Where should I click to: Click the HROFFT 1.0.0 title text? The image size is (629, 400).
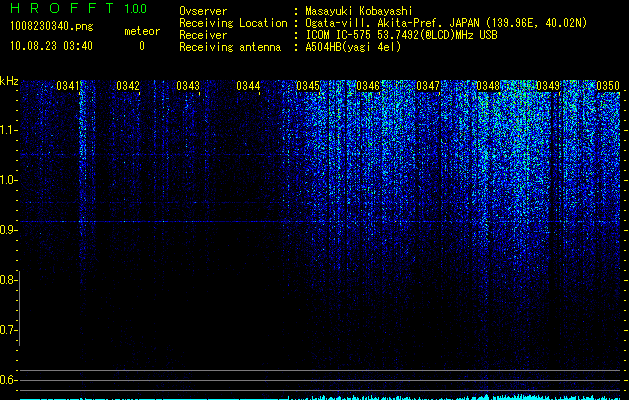click(x=79, y=8)
